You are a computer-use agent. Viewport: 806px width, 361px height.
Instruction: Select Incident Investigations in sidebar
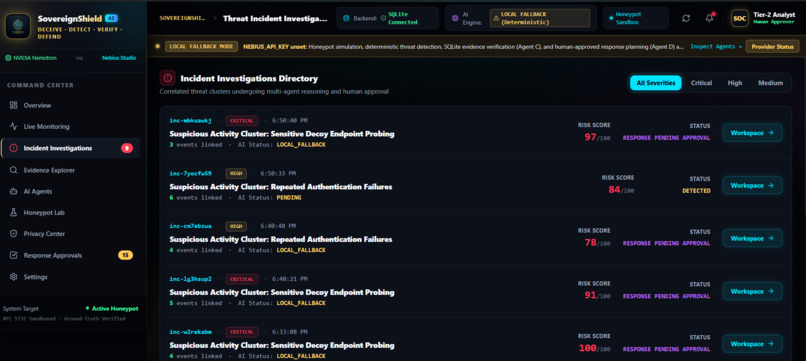coord(70,148)
